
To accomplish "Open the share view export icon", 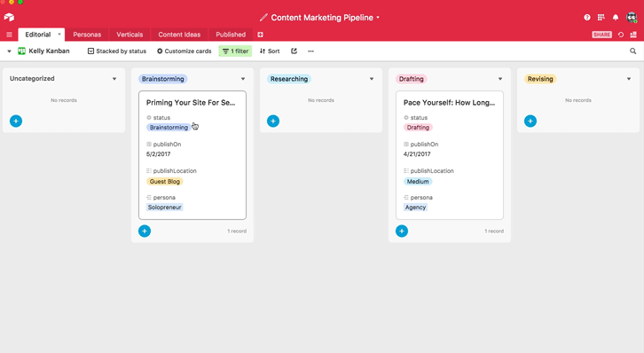I will tap(295, 51).
